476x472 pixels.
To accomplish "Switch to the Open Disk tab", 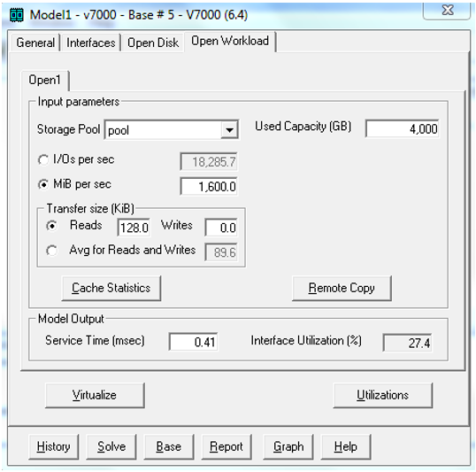I will click(153, 43).
